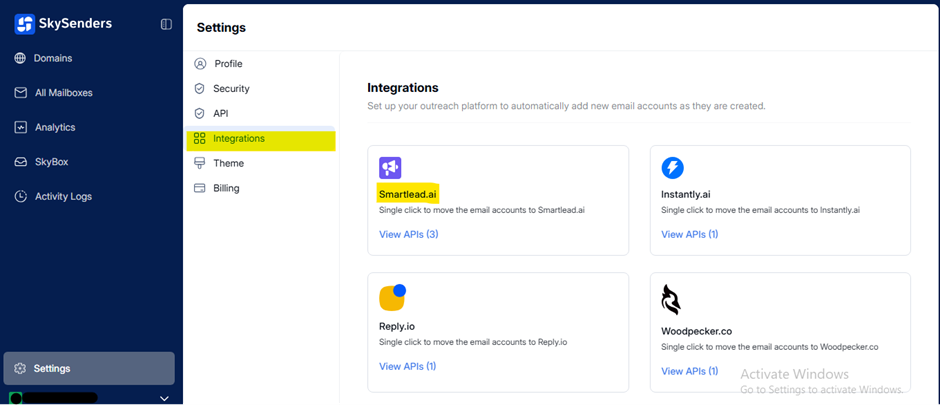The image size is (940, 405).
Task: View APIs (3) for Smartlead.ai
Action: pyautogui.click(x=408, y=234)
